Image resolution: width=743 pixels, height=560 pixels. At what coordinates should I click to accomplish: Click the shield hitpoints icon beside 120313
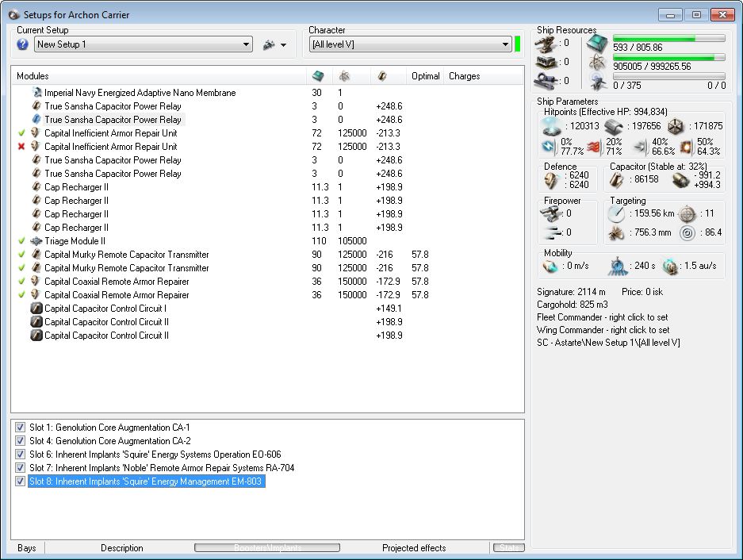(551, 126)
